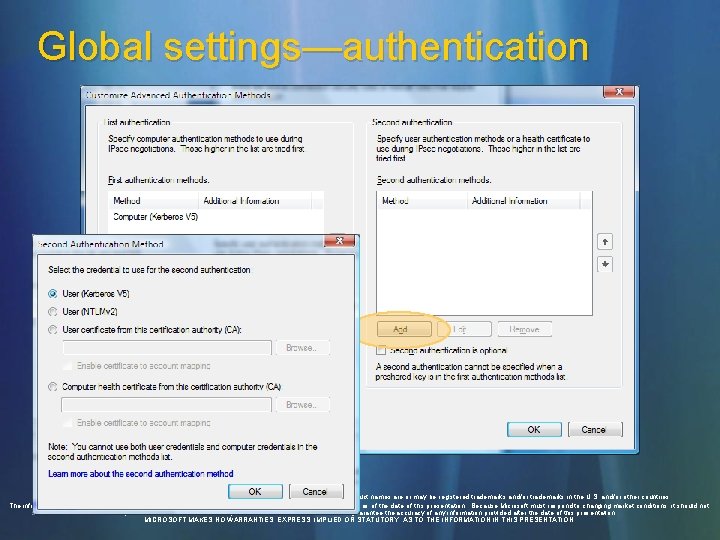
Task: Close the Second Authentication Method dialog
Action: click(x=340, y=241)
